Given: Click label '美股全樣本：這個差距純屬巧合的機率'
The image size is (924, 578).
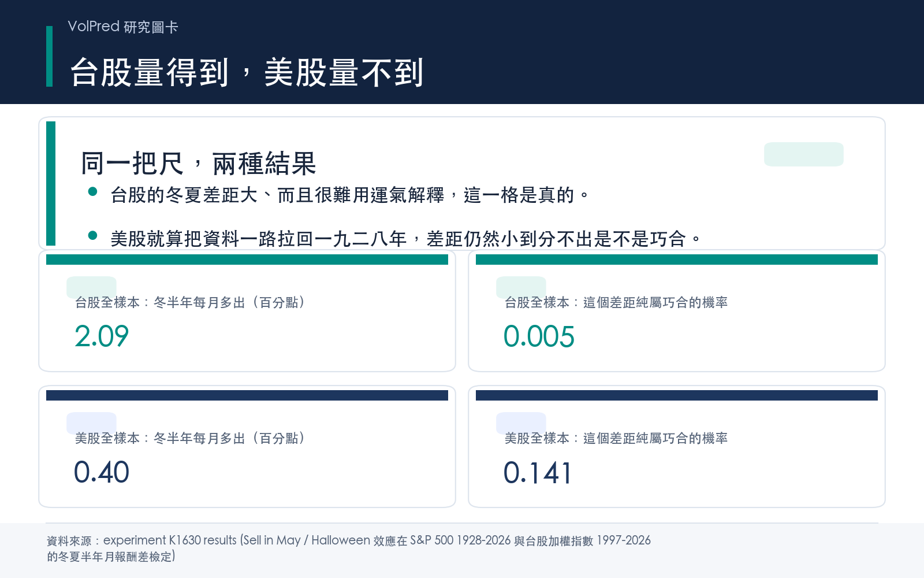Looking at the screenshot, I should (616, 438).
